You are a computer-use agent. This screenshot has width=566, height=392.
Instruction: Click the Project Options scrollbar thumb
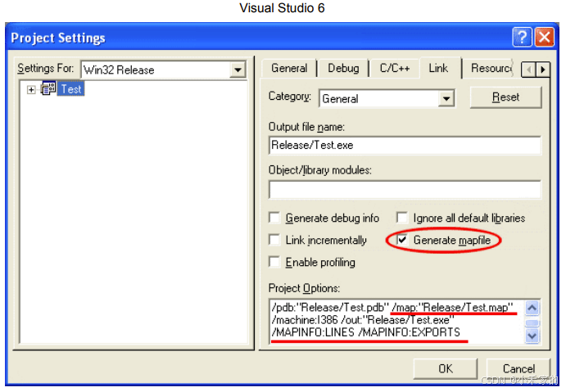[532, 322]
